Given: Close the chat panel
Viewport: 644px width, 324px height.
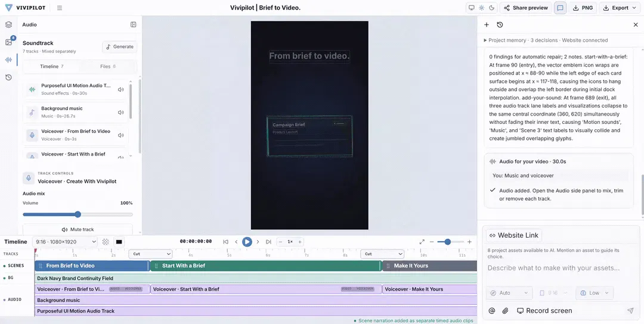Looking at the screenshot, I should coord(636,24).
